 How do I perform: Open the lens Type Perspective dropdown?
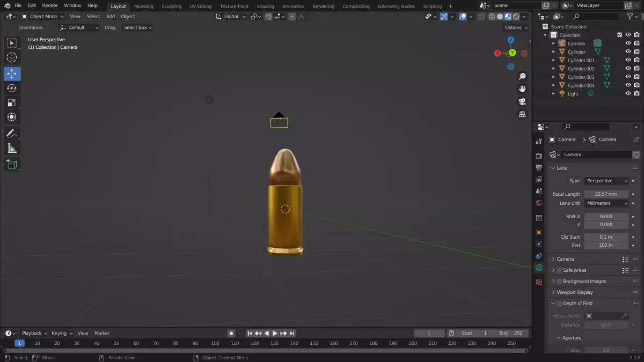pos(606,181)
